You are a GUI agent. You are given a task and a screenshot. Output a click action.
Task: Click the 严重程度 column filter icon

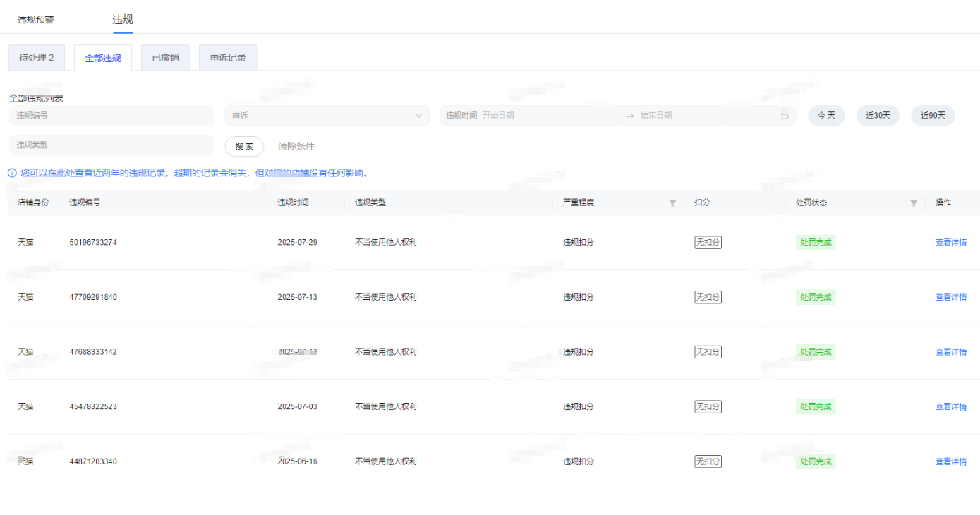click(672, 203)
